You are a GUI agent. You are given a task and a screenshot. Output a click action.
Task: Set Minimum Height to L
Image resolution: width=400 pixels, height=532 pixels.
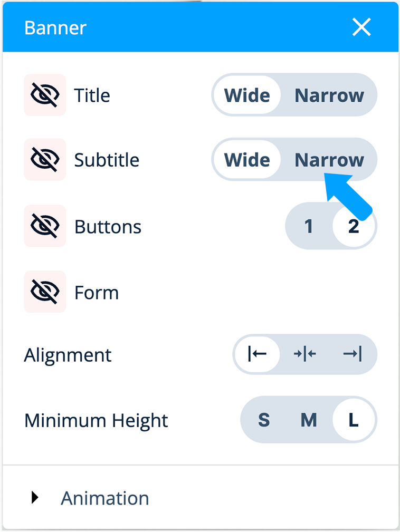[354, 420]
